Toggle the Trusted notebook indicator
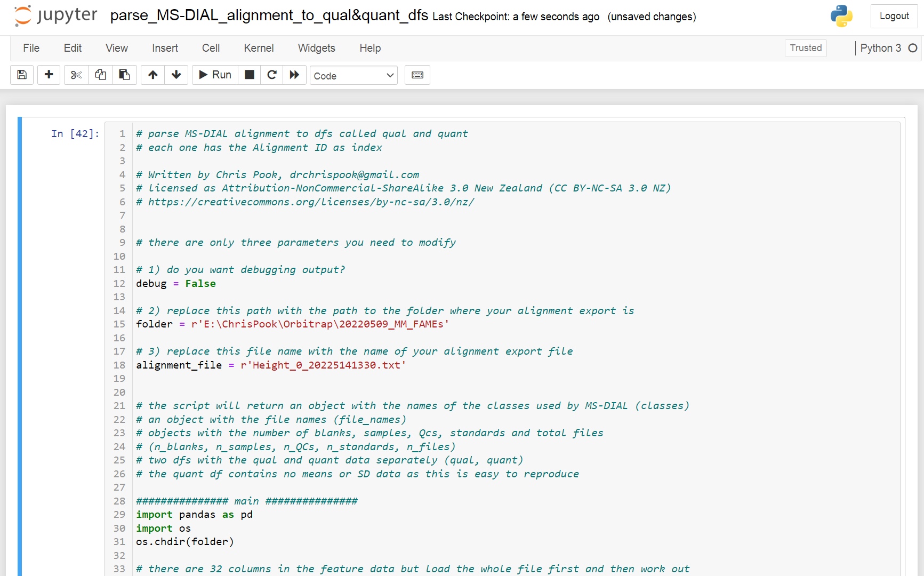Viewport: 924px width, 576px height. click(x=805, y=48)
